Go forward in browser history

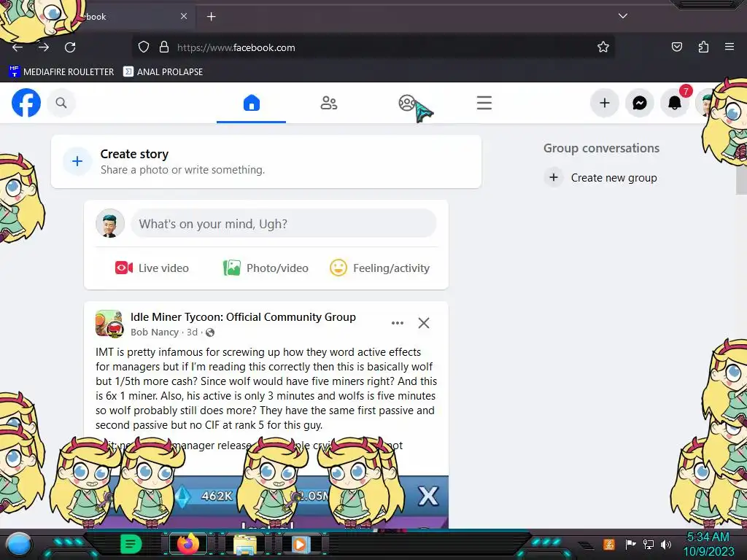coord(44,47)
